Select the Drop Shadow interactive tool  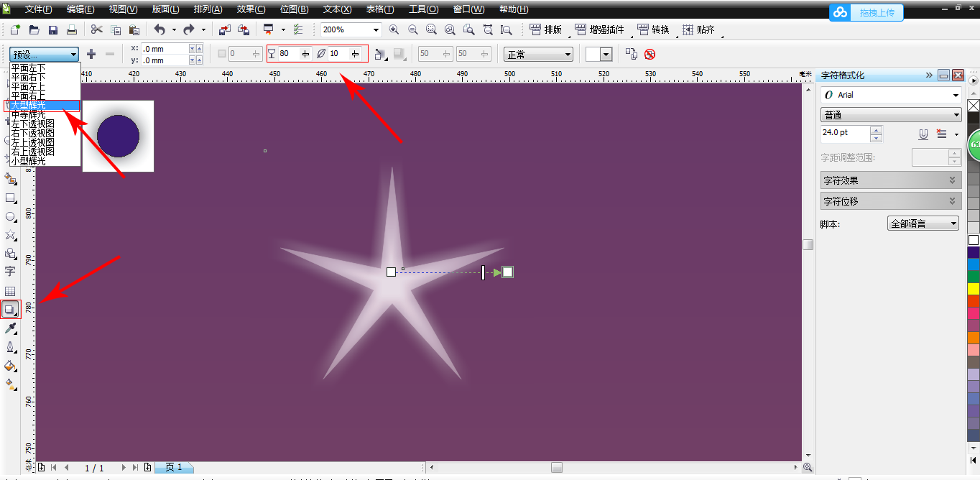(x=10, y=310)
